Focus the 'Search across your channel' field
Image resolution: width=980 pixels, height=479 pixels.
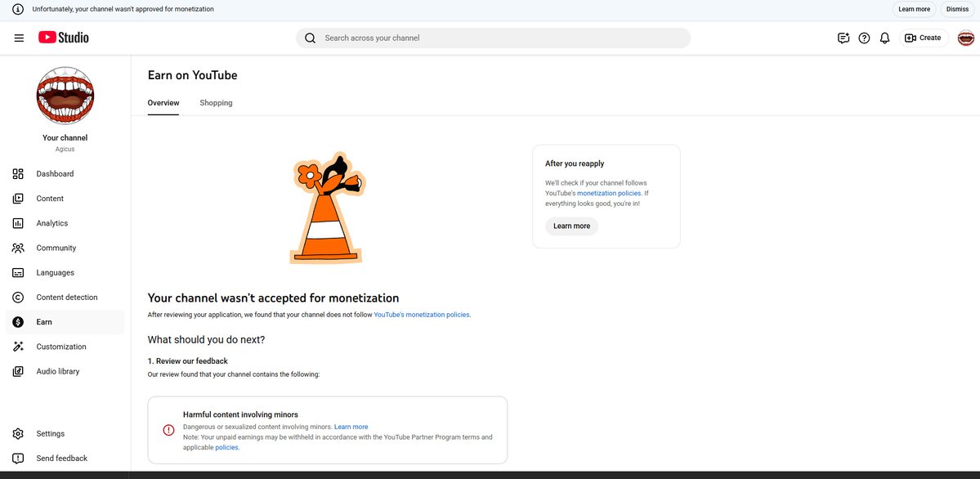coord(493,38)
